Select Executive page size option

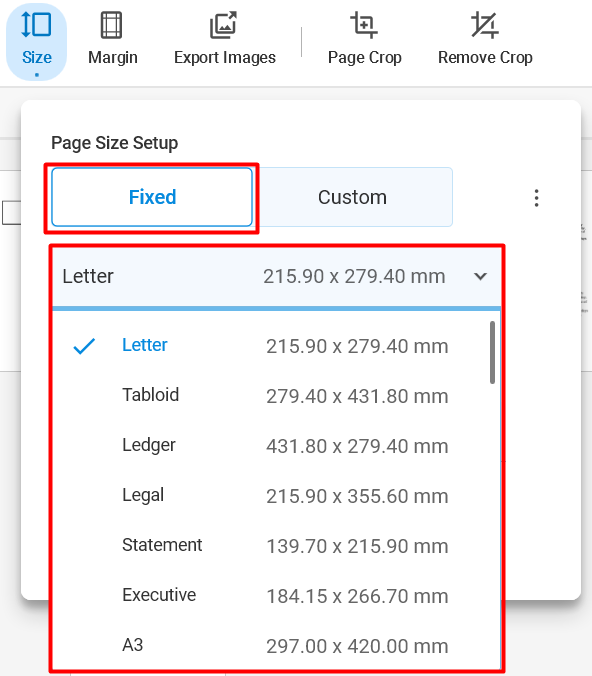(276, 595)
